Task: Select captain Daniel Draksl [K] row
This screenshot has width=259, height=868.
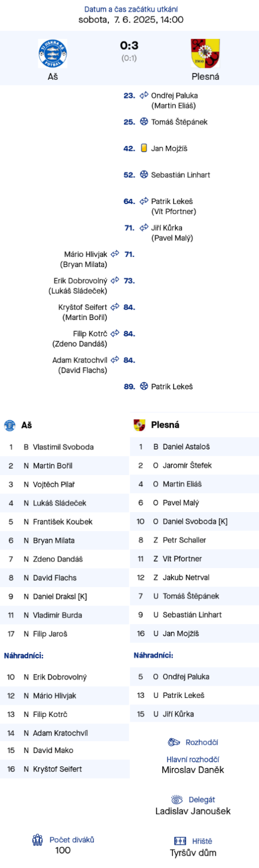Action: point(65,596)
